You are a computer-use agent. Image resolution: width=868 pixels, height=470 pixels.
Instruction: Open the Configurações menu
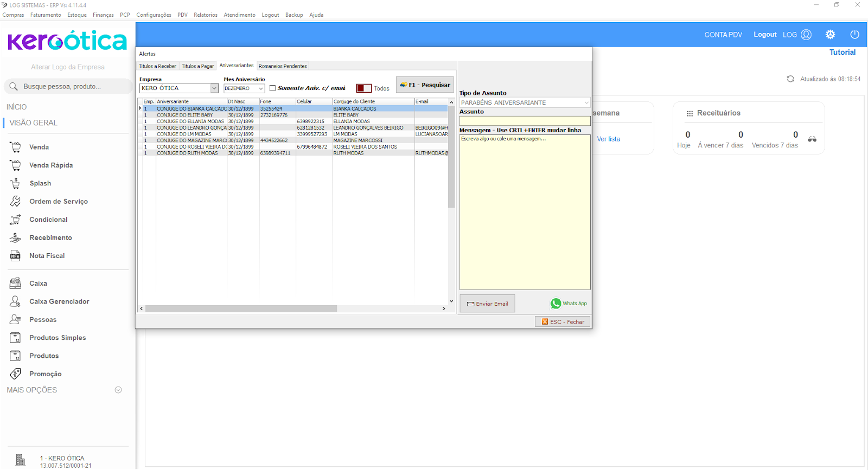(154, 15)
